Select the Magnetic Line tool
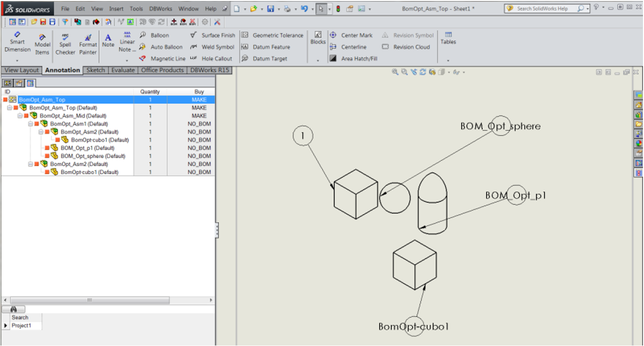 [x=162, y=59]
